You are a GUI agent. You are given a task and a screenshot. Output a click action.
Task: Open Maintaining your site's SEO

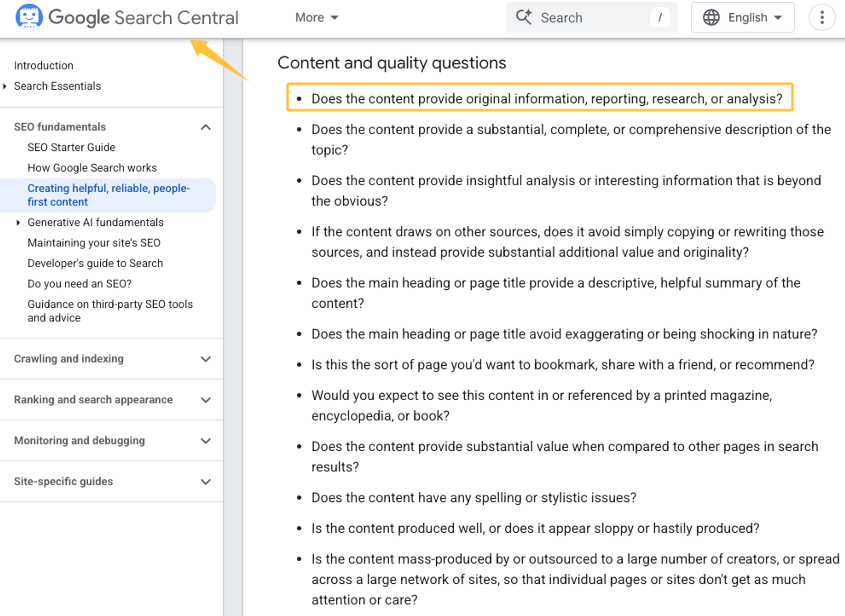point(94,243)
